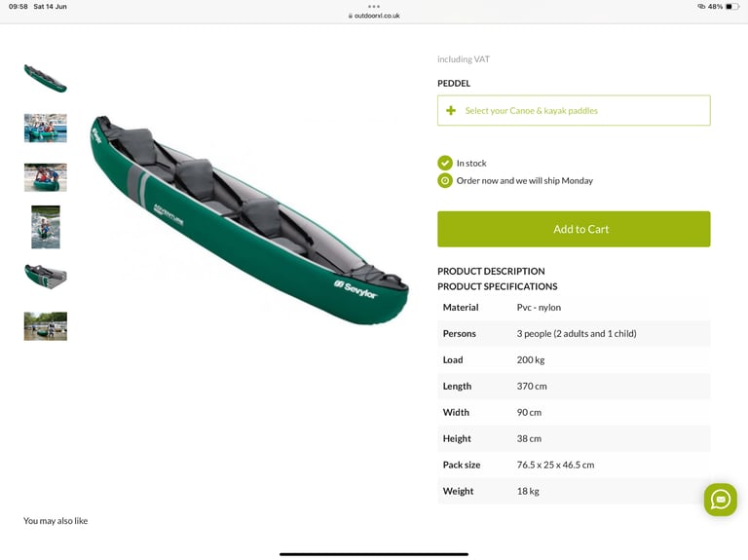Tap the home indicator bar at bottom
This screenshot has height=560, width=748.
coord(374,554)
